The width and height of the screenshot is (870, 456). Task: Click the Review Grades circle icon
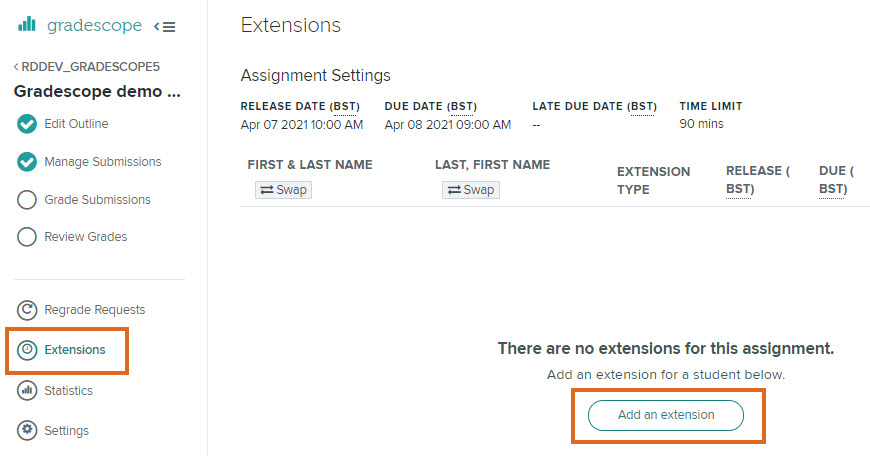pyautogui.click(x=28, y=237)
